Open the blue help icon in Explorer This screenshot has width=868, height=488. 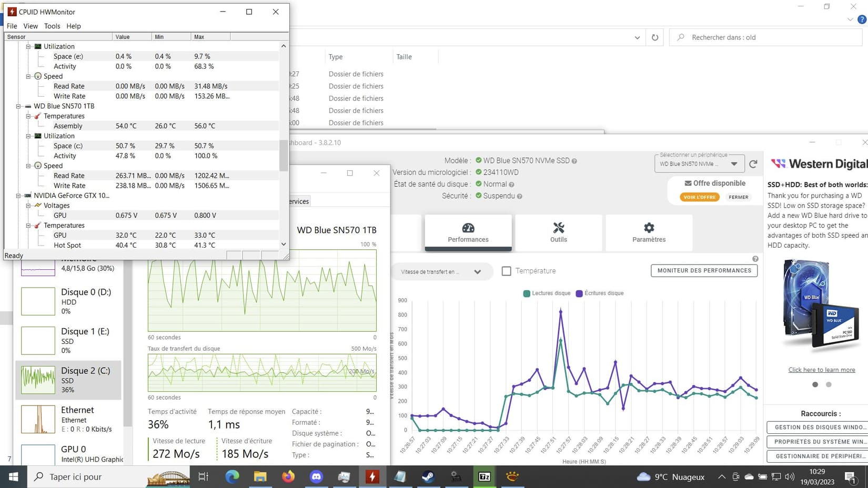pos(862,19)
